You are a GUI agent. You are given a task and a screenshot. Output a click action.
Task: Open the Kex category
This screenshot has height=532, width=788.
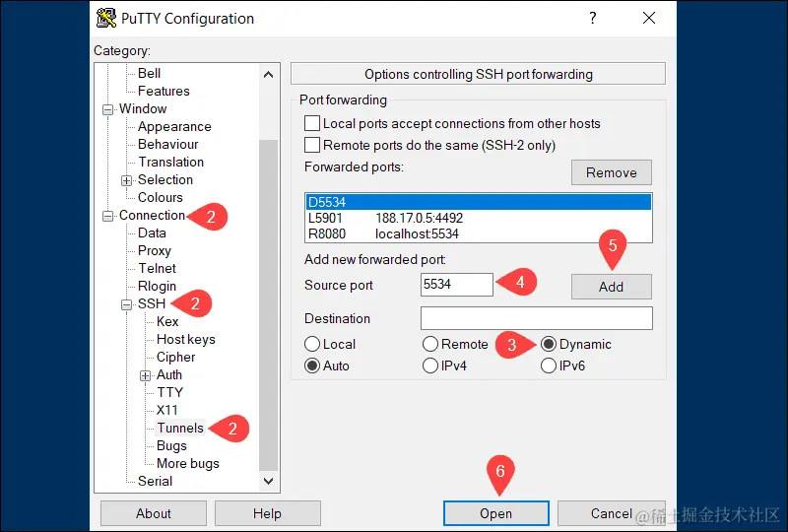[167, 321]
